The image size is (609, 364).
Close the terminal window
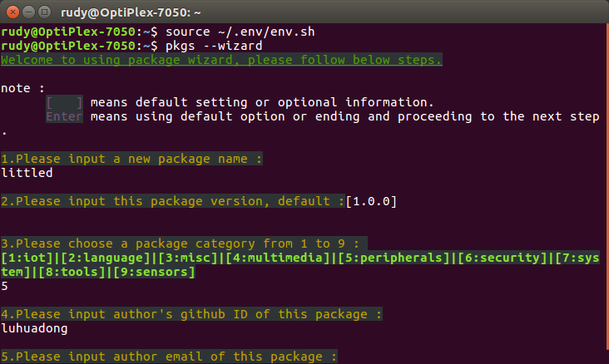(x=12, y=12)
